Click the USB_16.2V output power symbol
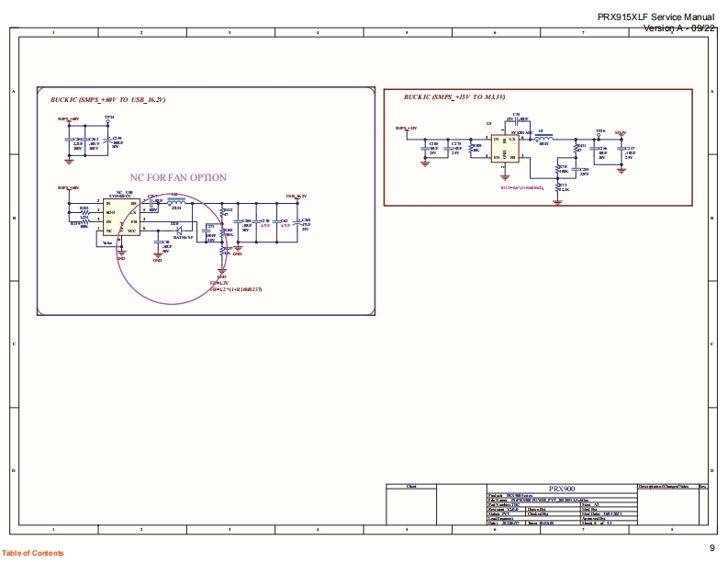The image size is (728, 563). (296, 197)
